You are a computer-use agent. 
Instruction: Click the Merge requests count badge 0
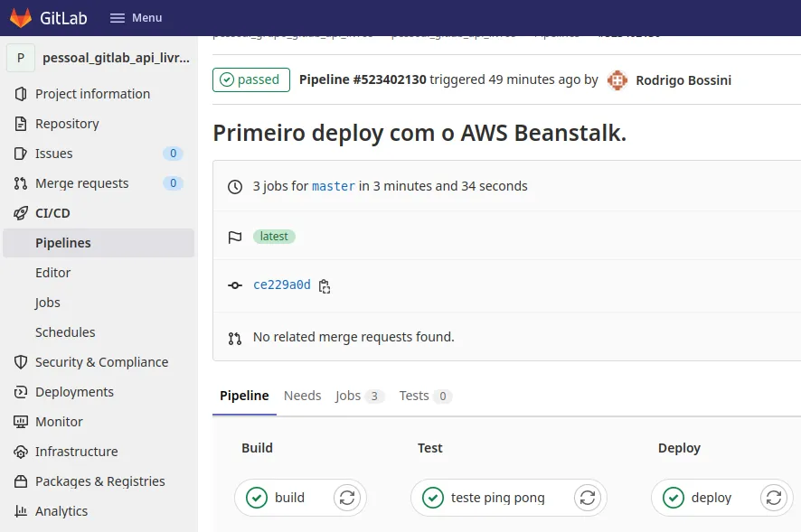click(174, 183)
